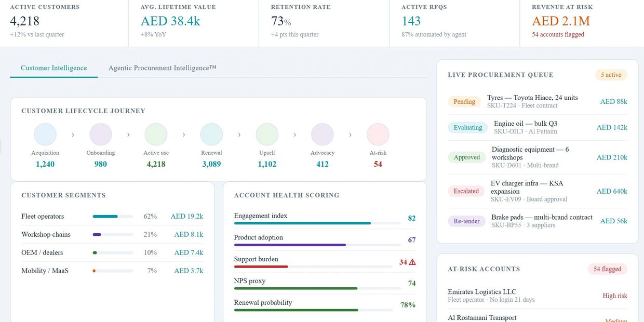Open the EV charger infra KSA item
This screenshot has width=644, height=322.
pyautogui.click(x=538, y=191)
